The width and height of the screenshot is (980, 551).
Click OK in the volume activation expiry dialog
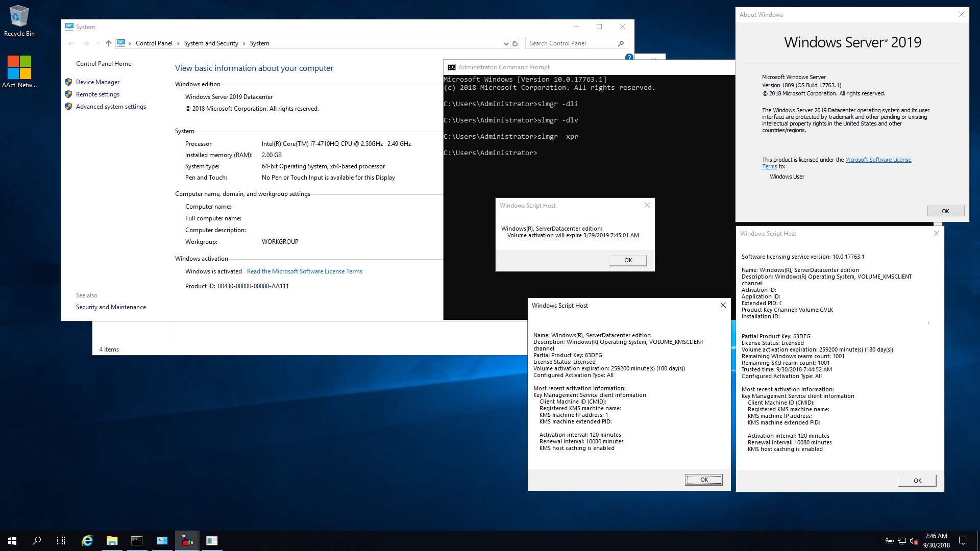point(628,260)
